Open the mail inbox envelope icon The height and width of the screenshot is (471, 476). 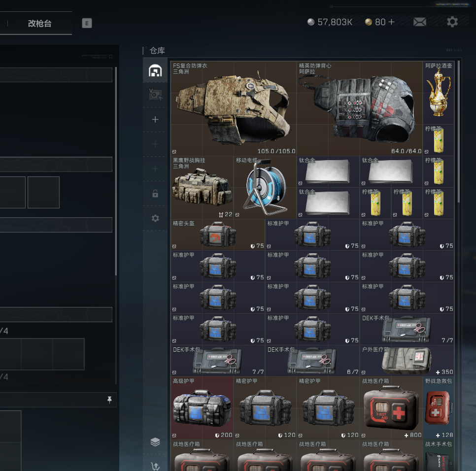[x=419, y=22]
